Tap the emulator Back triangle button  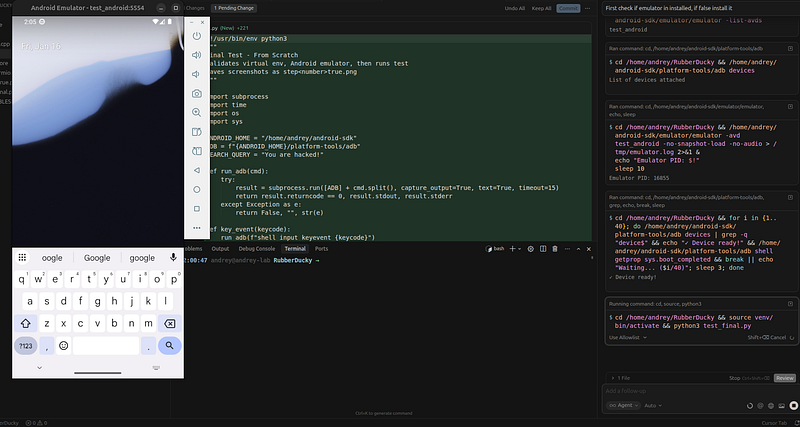click(196, 170)
